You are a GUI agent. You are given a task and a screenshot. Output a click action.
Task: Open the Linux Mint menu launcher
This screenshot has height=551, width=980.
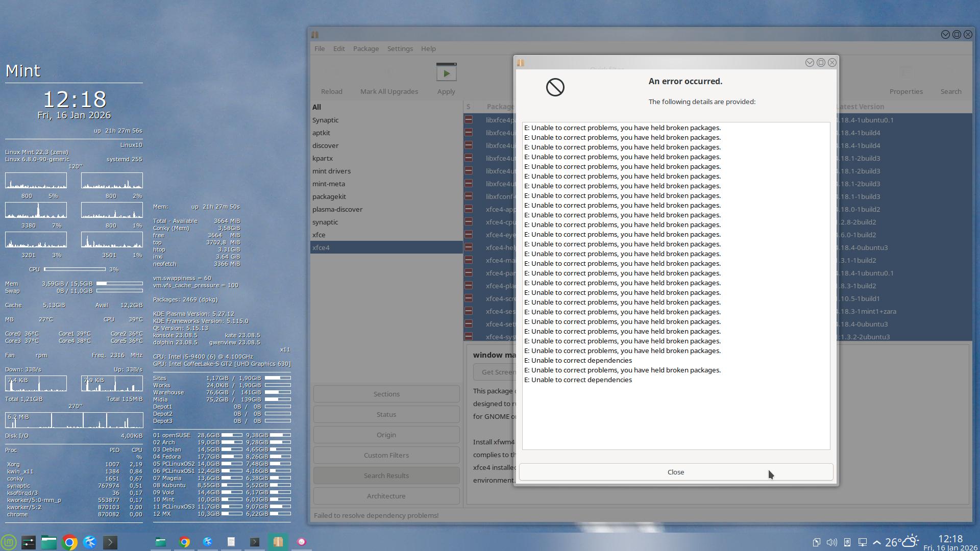9,542
